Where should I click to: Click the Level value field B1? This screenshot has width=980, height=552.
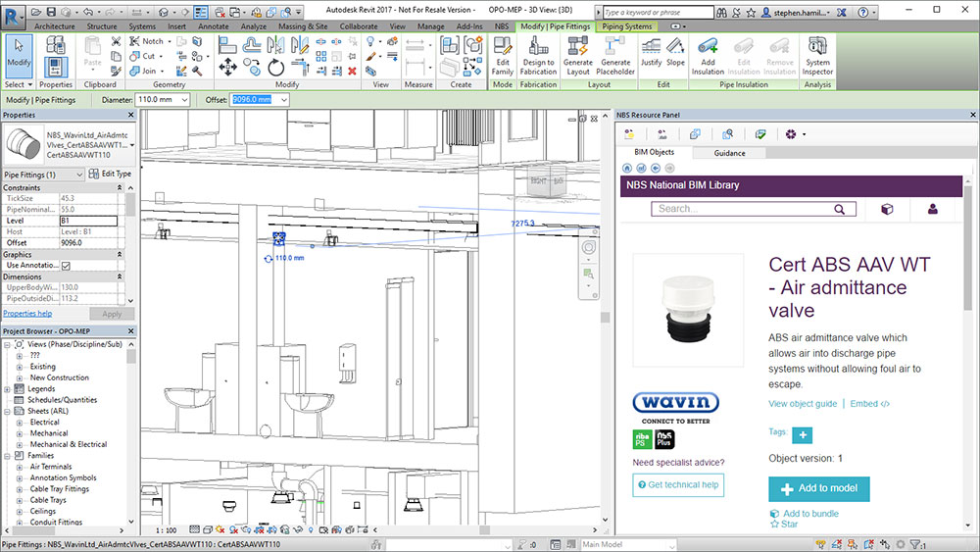pyautogui.click(x=88, y=221)
